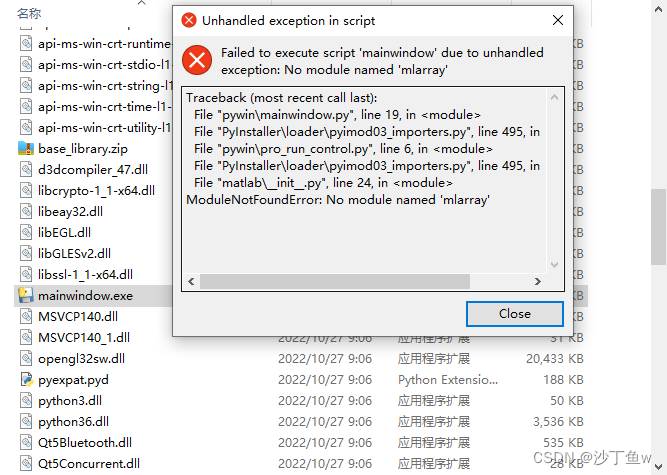The image size is (667, 475).
Task: Select the libEGL.dll file entry
Action: 64,232
